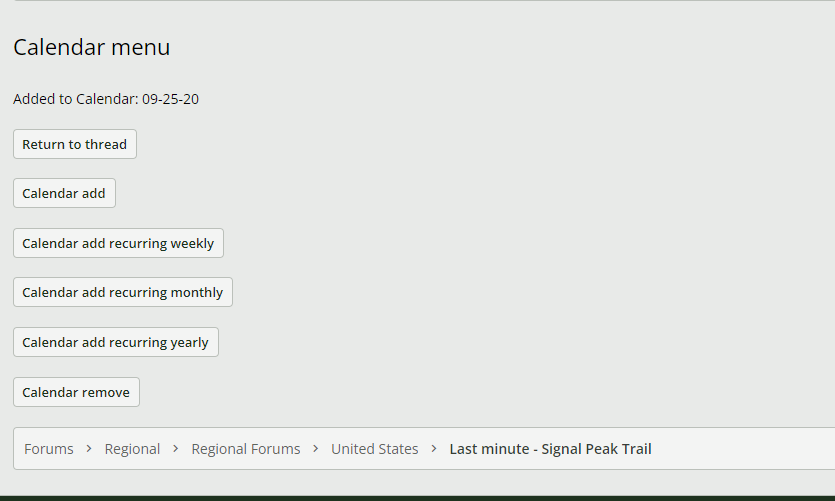Navigate to Regional Forums breadcrumb
This screenshot has width=835, height=501.
tap(246, 449)
